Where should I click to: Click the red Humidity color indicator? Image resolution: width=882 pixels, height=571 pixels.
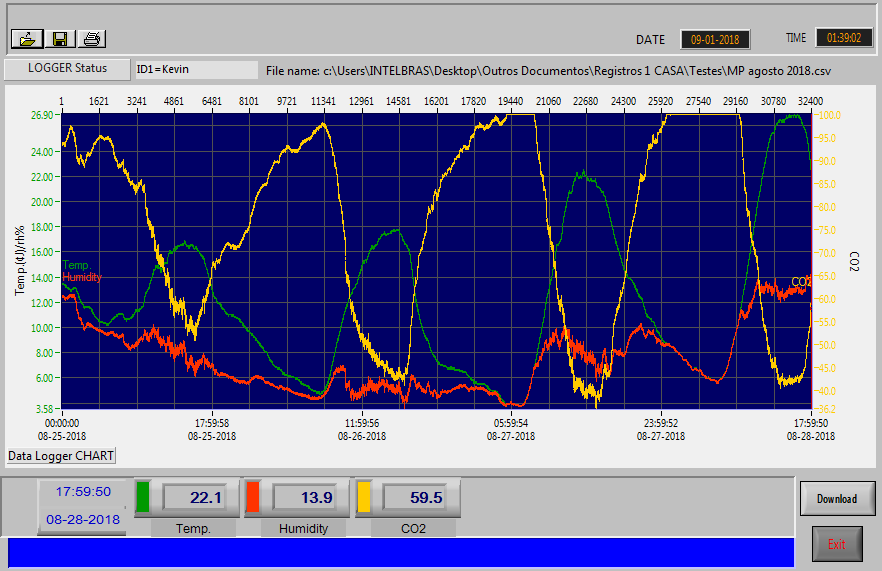(253, 497)
